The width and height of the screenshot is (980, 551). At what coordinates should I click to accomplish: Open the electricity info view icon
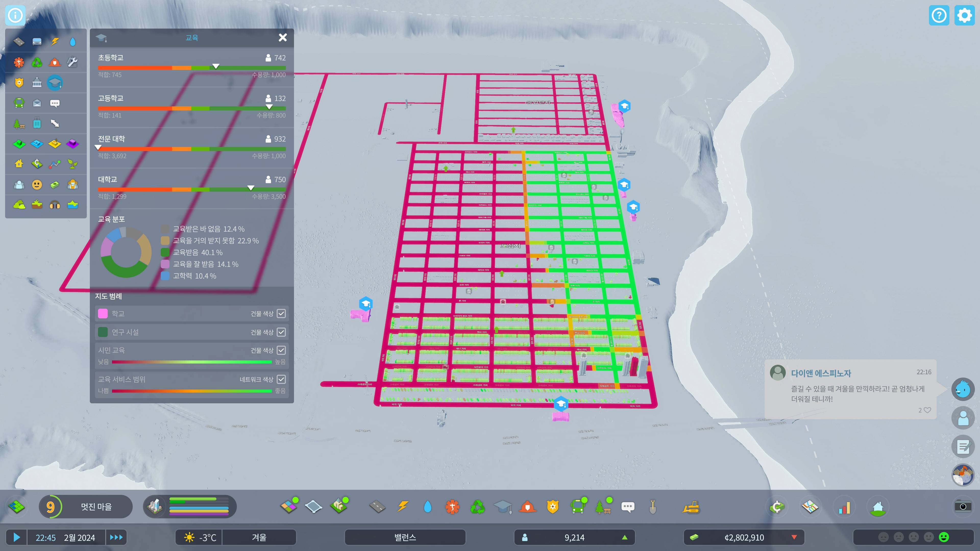[55, 41]
